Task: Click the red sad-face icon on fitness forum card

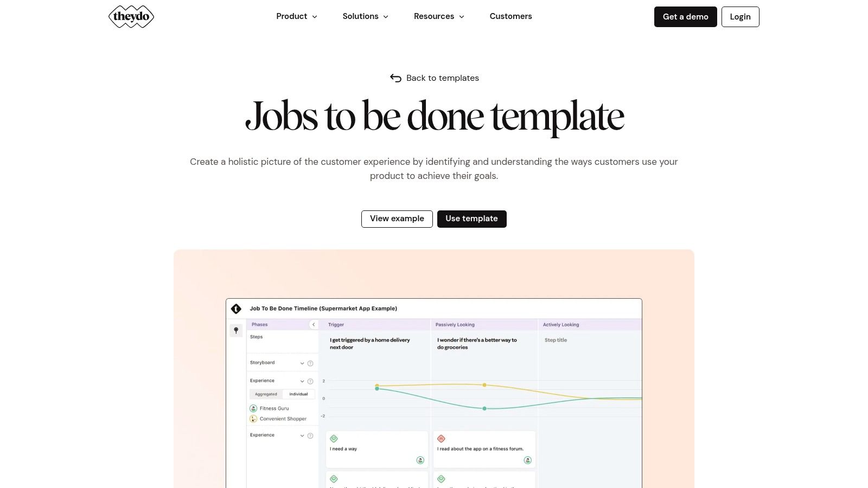Action: click(441, 439)
